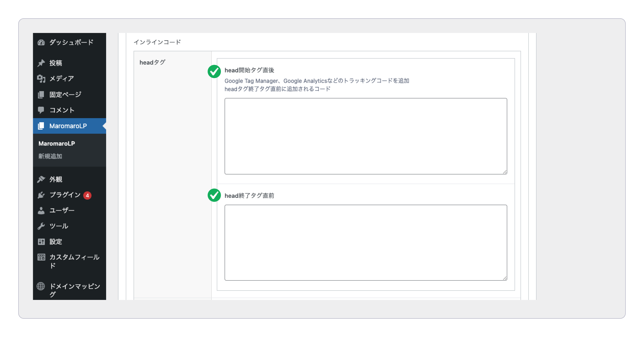Click the Fixed Pages icon
This screenshot has height=337, width=644.
click(x=41, y=95)
